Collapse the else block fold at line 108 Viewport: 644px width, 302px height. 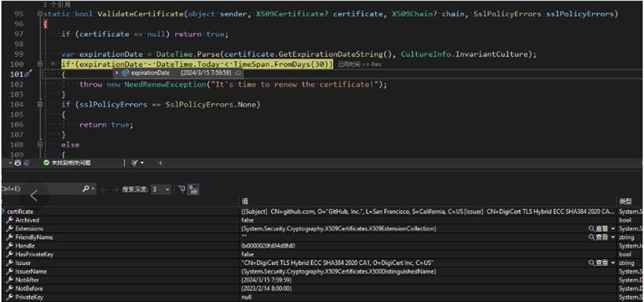pyautogui.click(x=40, y=145)
